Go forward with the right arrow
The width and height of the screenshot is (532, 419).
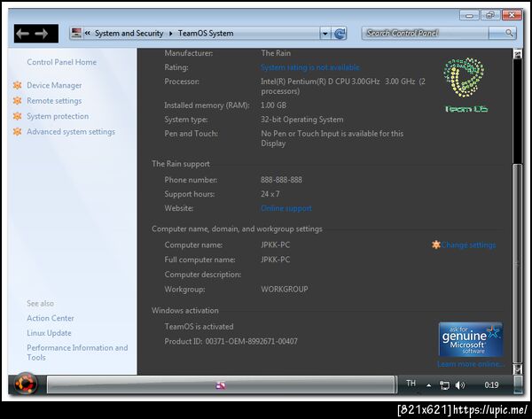click(42, 34)
